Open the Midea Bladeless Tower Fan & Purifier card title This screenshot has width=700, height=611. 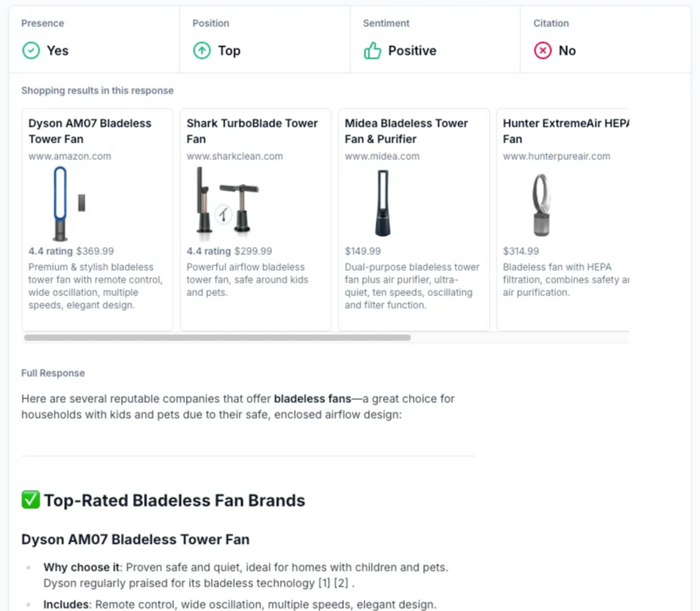tap(407, 131)
